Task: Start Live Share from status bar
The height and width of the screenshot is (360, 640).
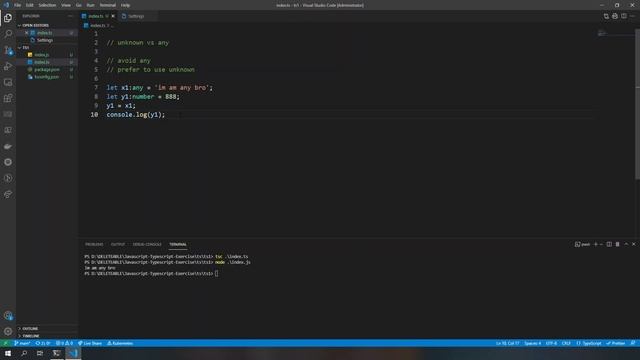Action: pyautogui.click(x=90, y=343)
